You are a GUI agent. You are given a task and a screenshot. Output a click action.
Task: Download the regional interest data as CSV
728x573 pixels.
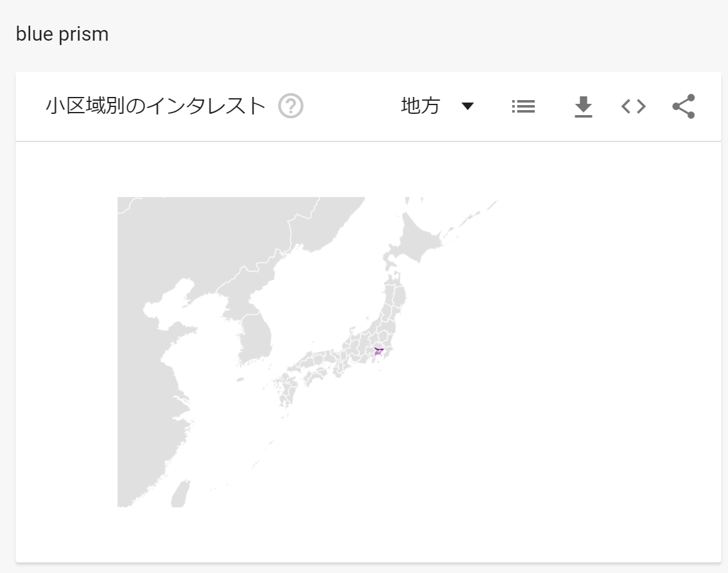point(583,107)
